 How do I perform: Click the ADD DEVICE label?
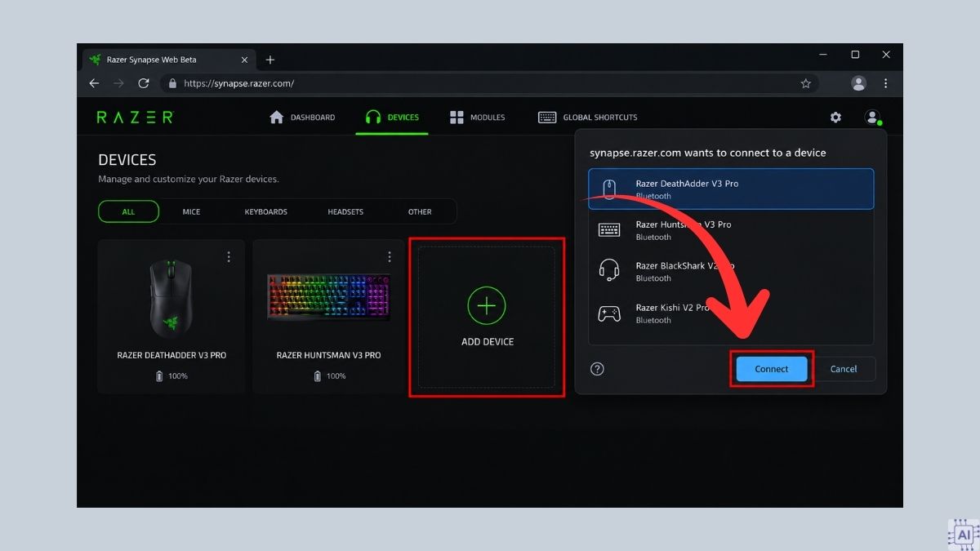tap(488, 342)
